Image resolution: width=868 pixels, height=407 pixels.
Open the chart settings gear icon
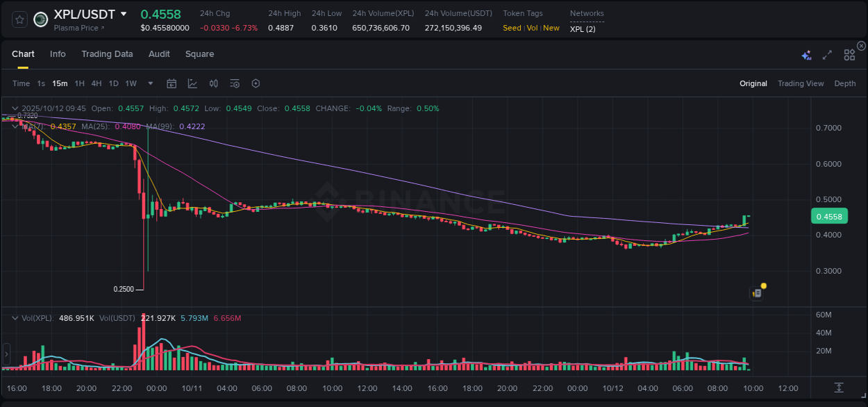tap(256, 83)
